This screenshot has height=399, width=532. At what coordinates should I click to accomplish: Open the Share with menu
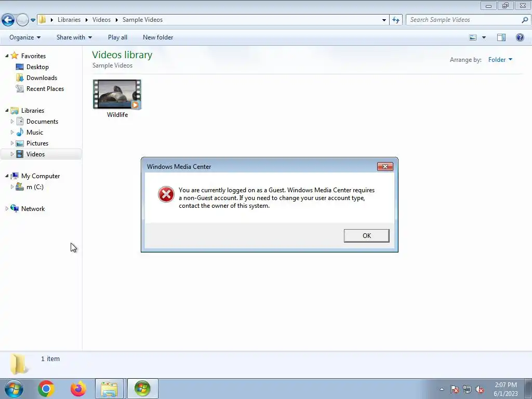74,37
